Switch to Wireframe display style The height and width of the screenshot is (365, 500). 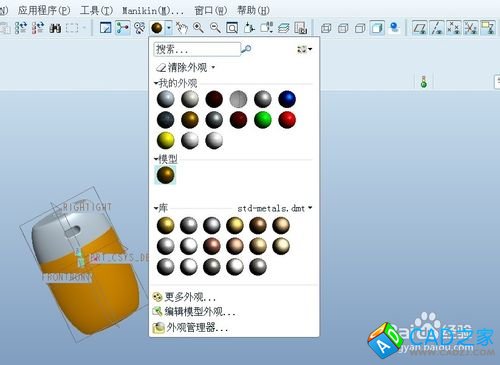click(x=326, y=28)
